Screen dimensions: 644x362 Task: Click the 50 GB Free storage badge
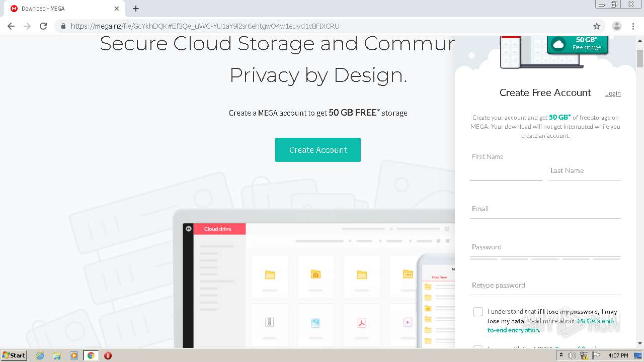(x=578, y=44)
